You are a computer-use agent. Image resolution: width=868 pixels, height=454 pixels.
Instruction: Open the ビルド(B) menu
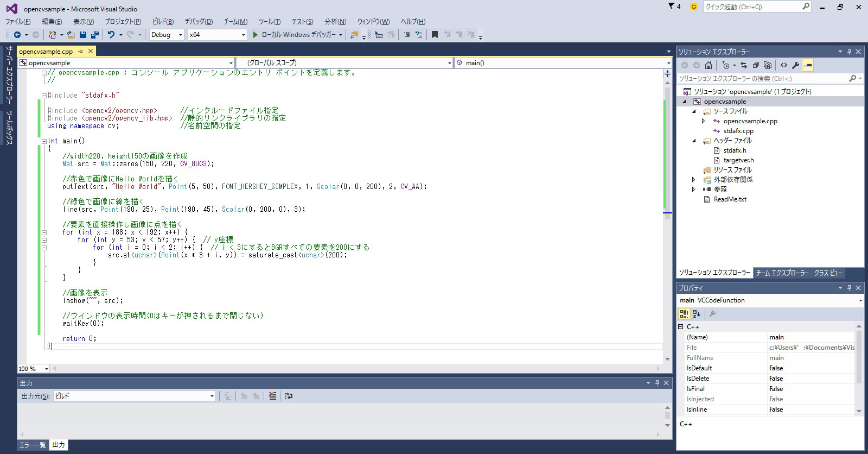click(163, 22)
